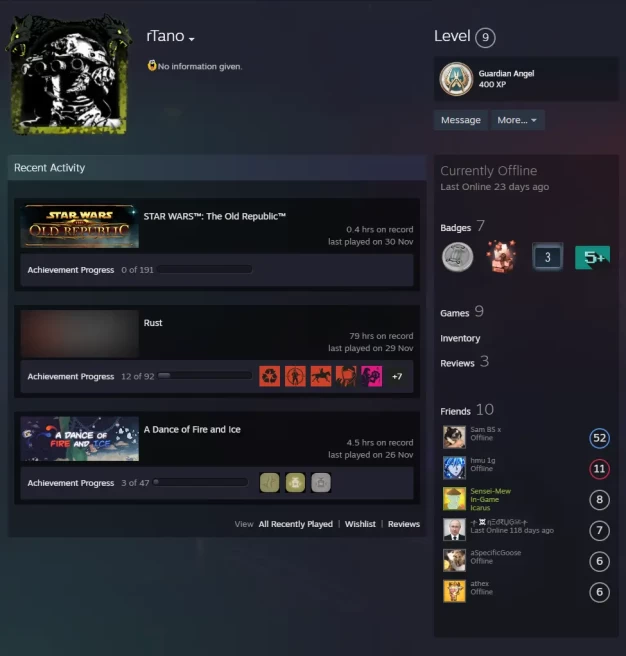Click Sensei-Mew friend name
The width and height of the screenshot is (626, 656).
coord(490,491)
